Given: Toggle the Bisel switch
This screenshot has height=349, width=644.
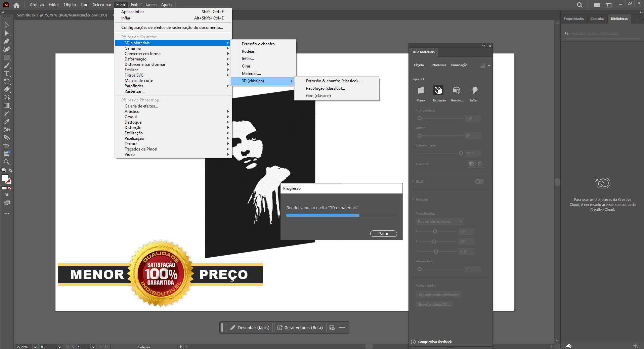Looking at the screenshot, I should (x=479, y=181).
